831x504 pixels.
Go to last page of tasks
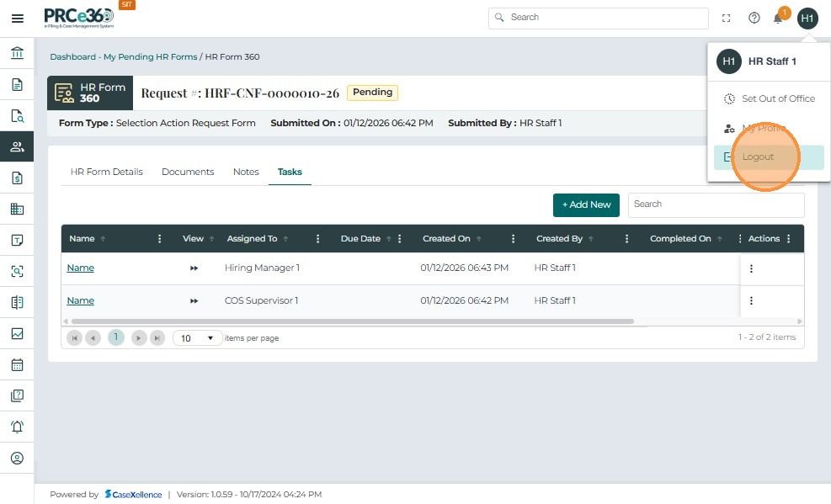pos(157,337)
